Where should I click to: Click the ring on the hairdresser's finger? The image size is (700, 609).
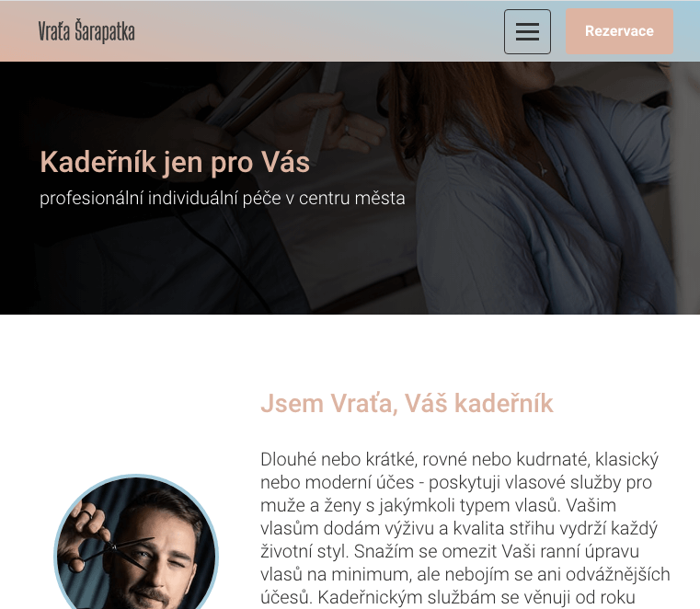click(347, 130)
